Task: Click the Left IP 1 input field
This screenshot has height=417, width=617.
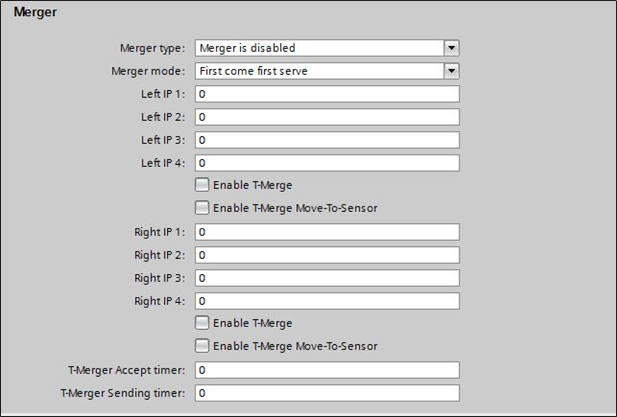Action: [x=327, y=94]
